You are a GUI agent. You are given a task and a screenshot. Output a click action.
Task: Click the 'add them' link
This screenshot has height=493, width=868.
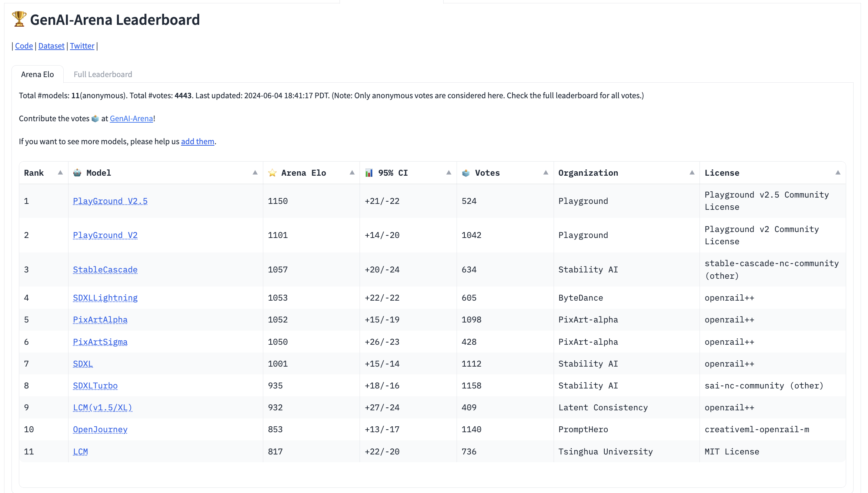tap(198, 142)
